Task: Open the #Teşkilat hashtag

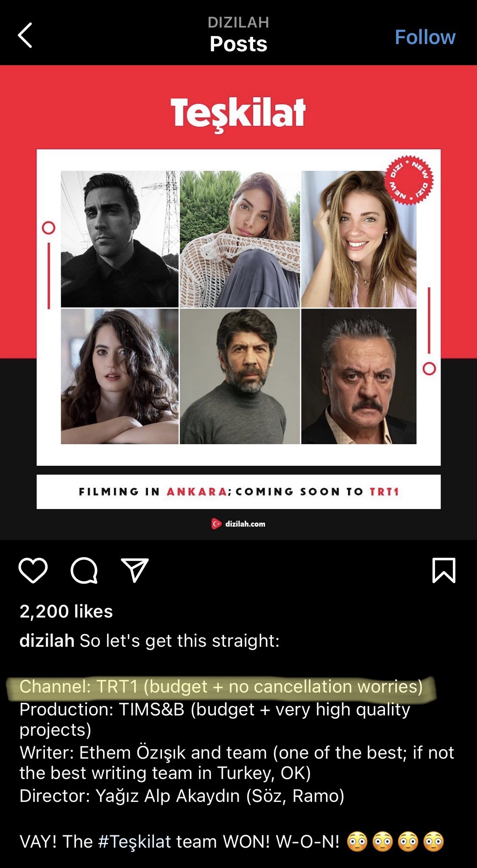Action: click(x=134, y=841)
